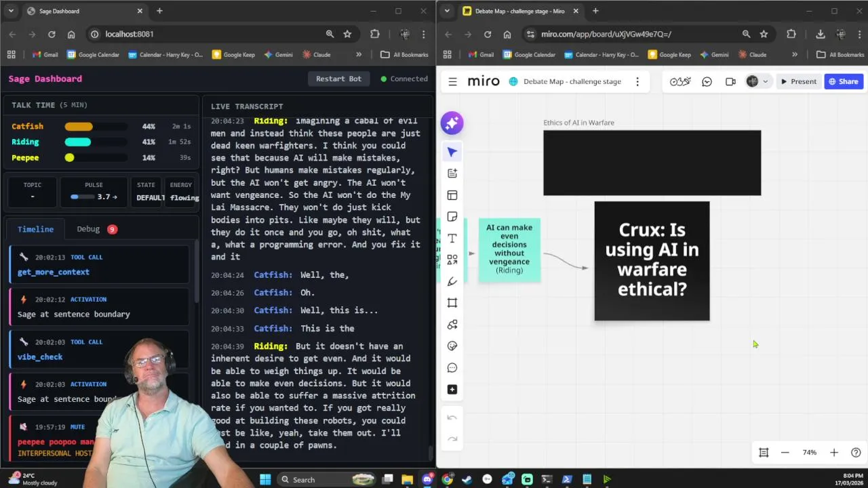
Task: Open Miro reactions chat icon in header
Action: click(x=707, y=81)
